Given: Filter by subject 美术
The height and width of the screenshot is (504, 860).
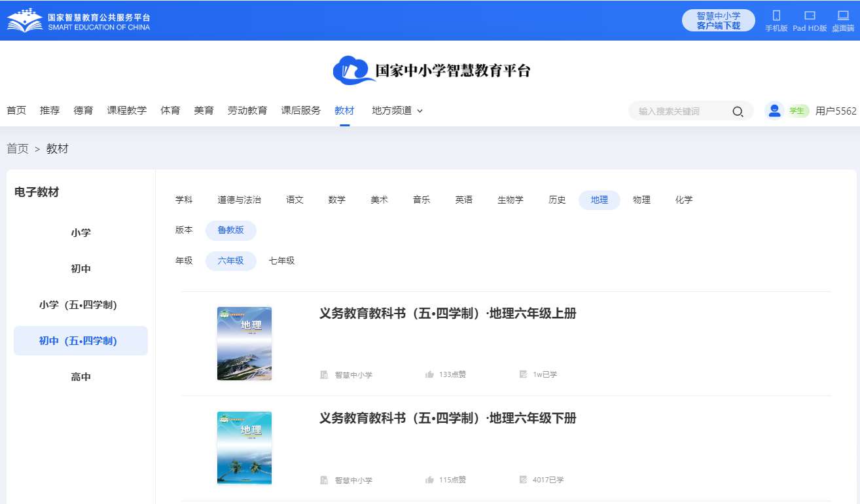Looking at the screenshot, I should (x=379, y=200).
